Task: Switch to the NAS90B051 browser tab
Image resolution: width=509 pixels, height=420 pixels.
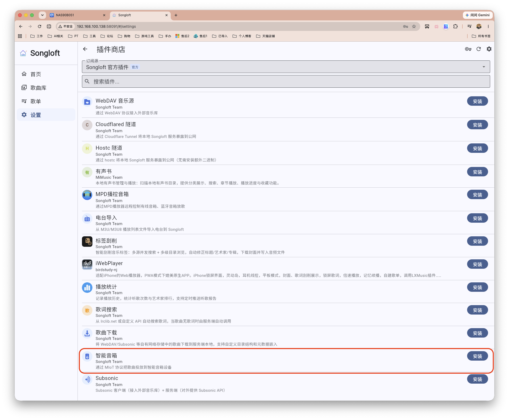Action: [x=78, y=15]
